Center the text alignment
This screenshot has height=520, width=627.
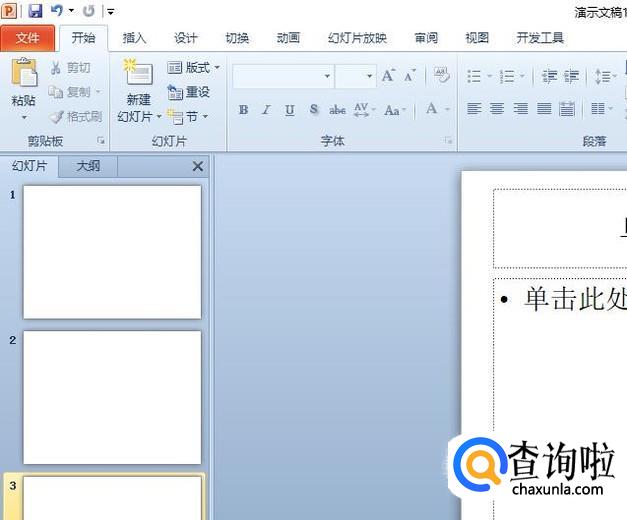[497, 109]
